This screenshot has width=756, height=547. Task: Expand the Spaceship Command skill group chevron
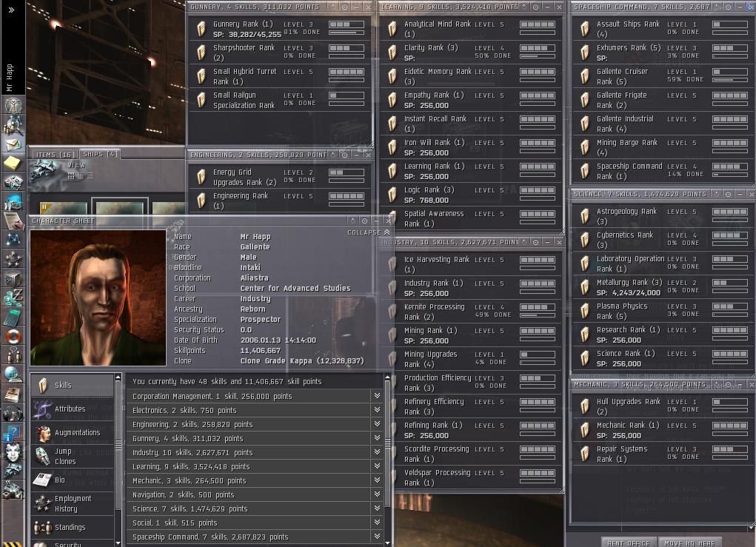point(377,536)
